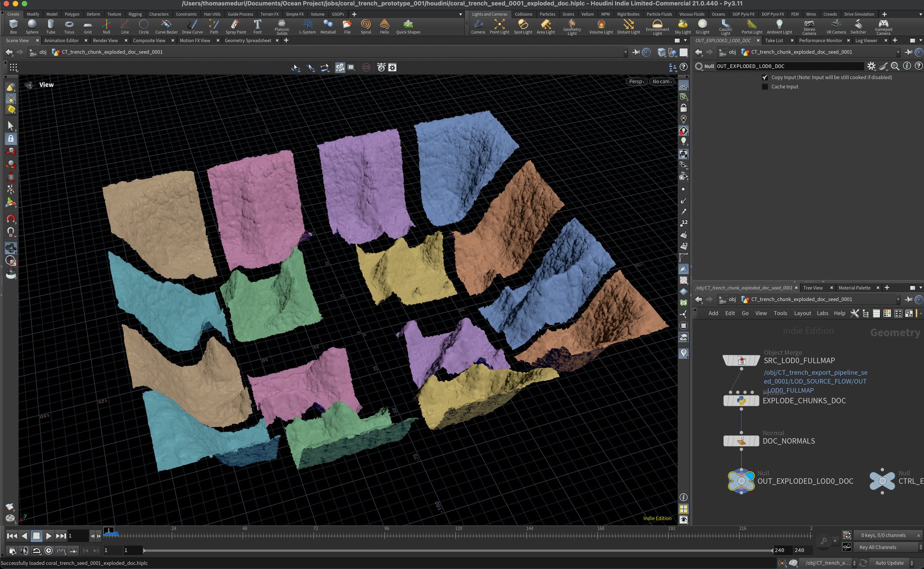The height and width of the screenshot is (569, 924).
Task: Add a new pane tab next to Geometry Spreadsheet
Action: point(286,41)
